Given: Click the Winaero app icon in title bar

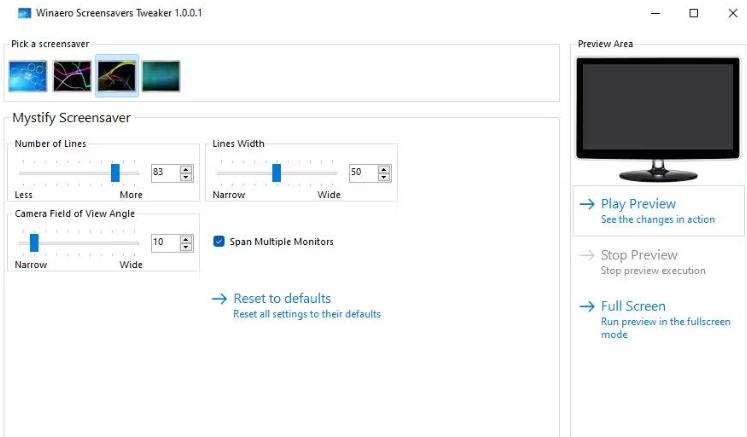Looking at the screenshot, I should tap(24, 13).
